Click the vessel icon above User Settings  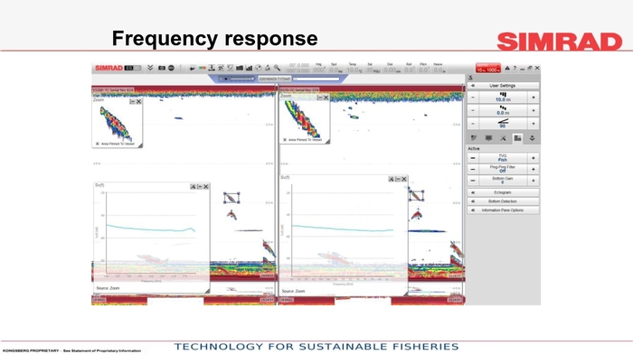click(x=471, y=78)
